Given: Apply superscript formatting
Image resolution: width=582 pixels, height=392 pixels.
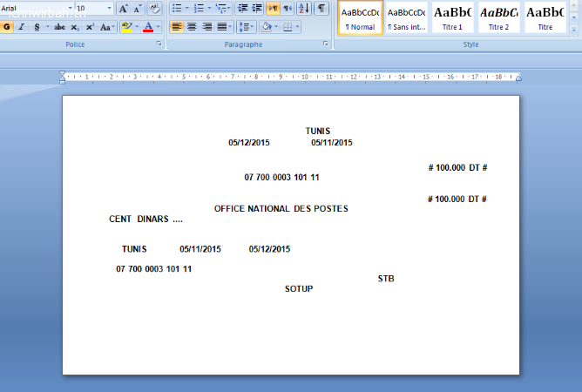Looking at the screenshot, I should pyautogui.click(x=90, y=27).
